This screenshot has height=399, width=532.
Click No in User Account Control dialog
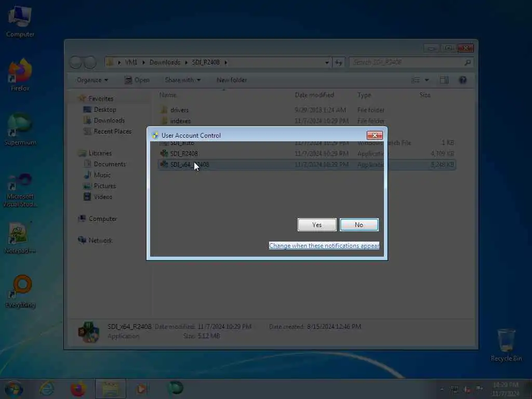pos(359,225)
